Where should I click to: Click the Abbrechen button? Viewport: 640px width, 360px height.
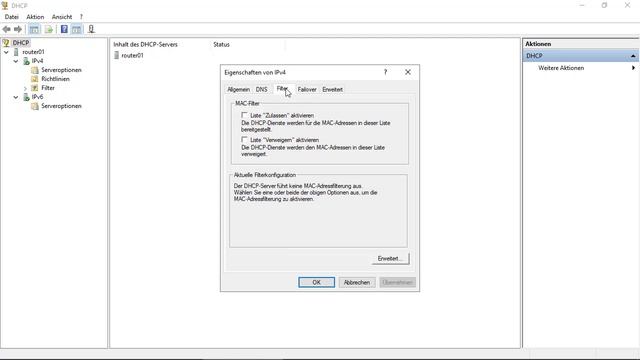click(357, 282)
